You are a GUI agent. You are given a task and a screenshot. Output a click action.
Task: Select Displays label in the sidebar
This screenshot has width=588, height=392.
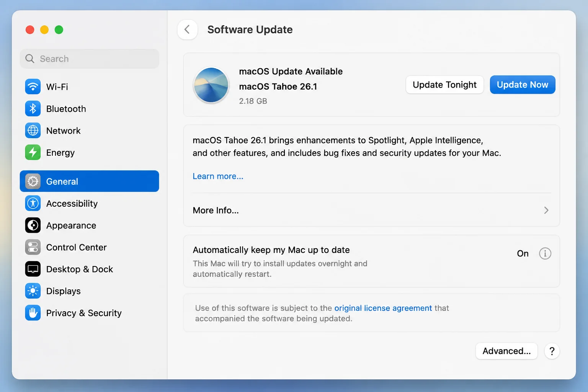click(x=63, y=291)
